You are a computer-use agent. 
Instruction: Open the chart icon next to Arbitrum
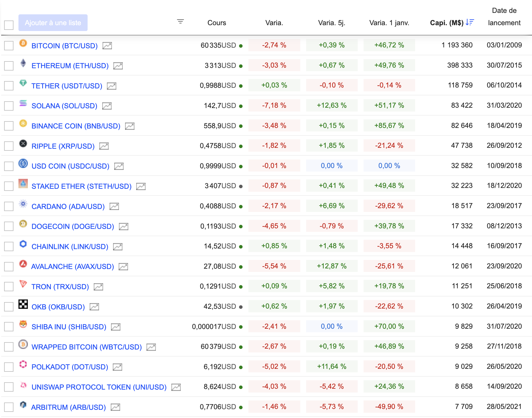pyautogui.click(x=115, y=407)
